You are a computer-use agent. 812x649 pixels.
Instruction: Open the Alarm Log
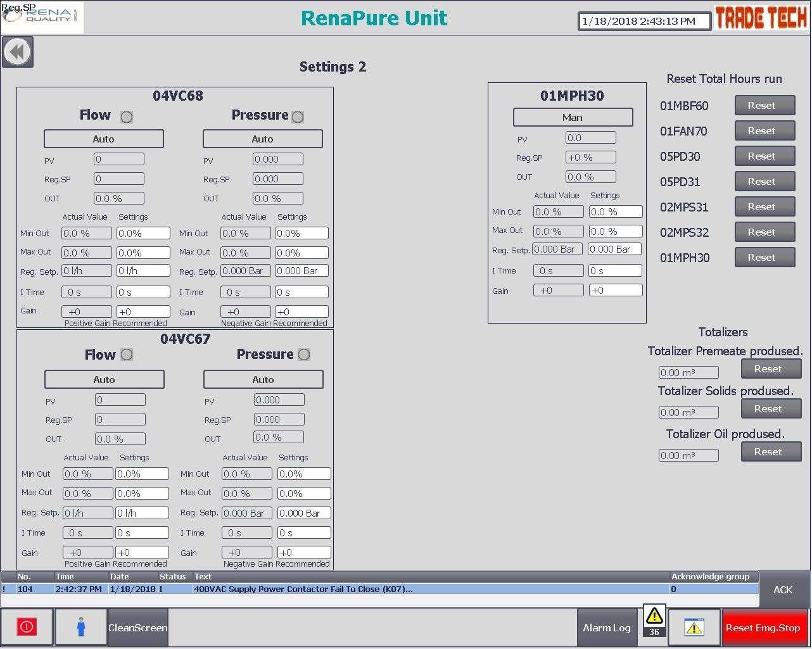[x=607, y=627]
